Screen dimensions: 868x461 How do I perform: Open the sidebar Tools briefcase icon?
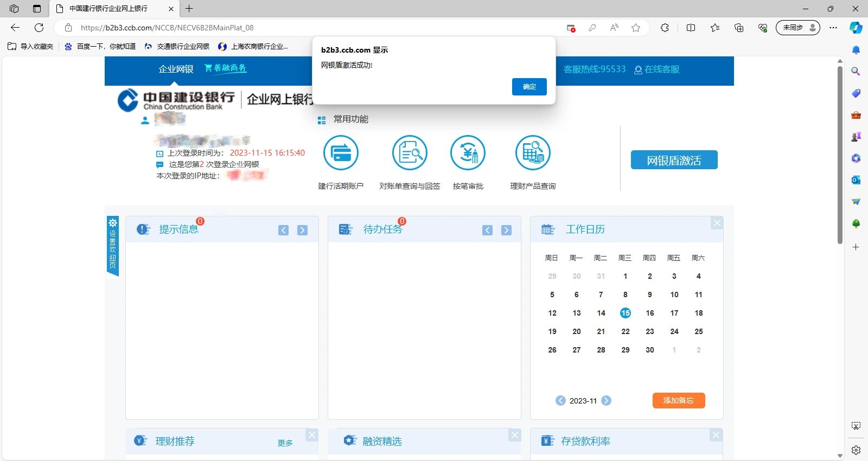856,115
